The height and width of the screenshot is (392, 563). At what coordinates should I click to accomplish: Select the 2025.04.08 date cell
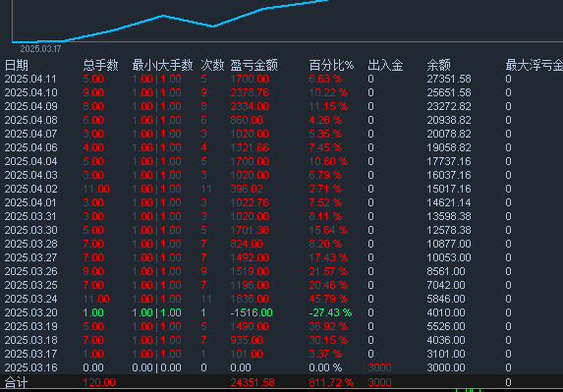[x=30, y=120]
